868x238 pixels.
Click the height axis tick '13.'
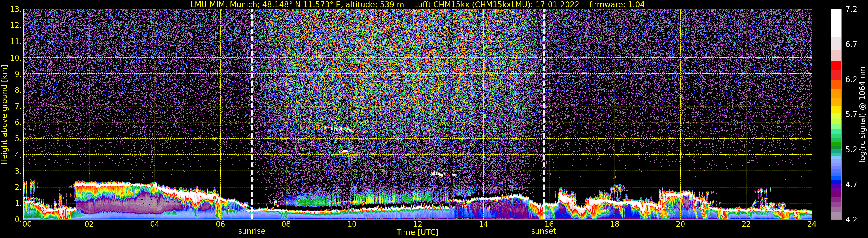(16, 9)
